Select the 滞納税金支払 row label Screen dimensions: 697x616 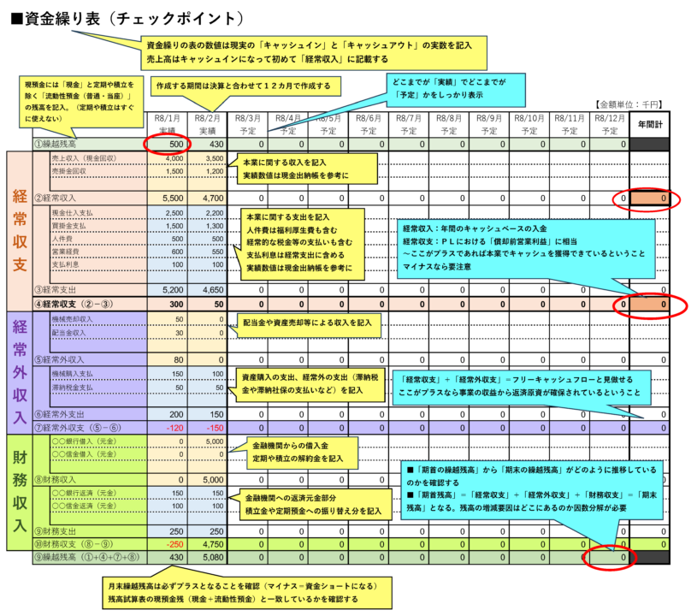(74, 387)
